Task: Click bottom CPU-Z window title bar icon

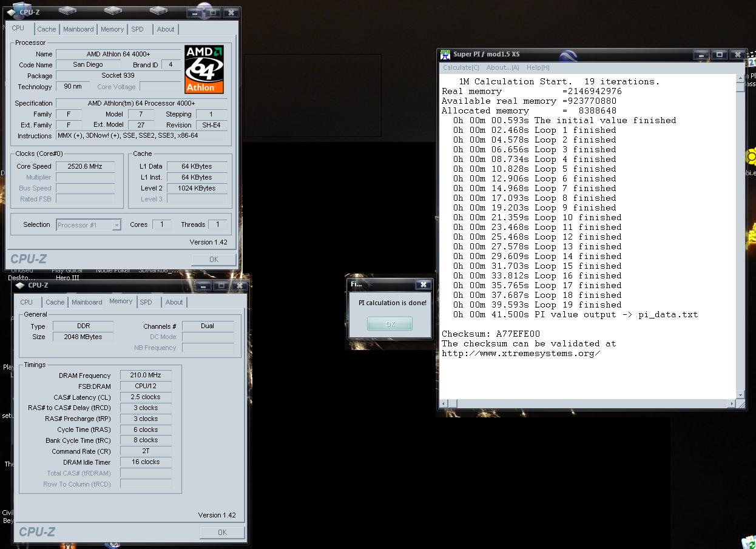Action: click(x=20, y=285)
